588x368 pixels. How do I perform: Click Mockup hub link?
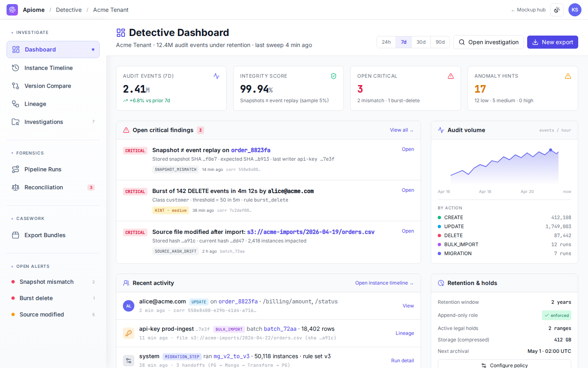click(528, 10)
